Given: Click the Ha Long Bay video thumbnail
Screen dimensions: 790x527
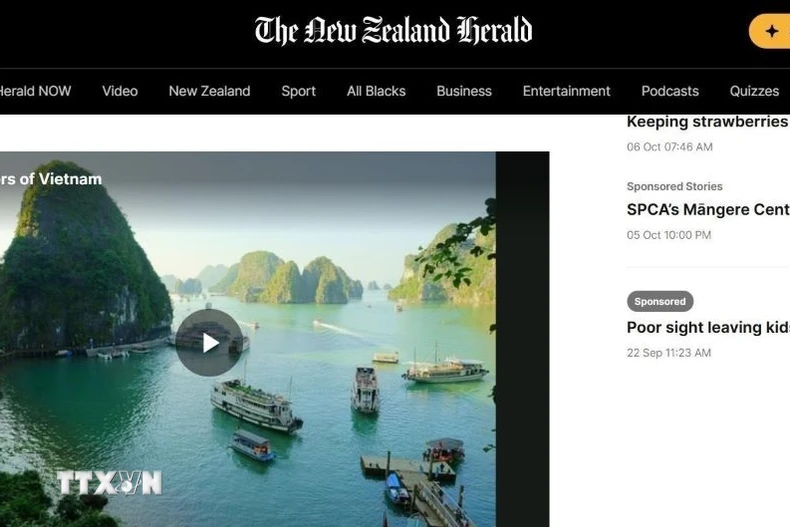Looking at the screenshot, I should (248, 339).
